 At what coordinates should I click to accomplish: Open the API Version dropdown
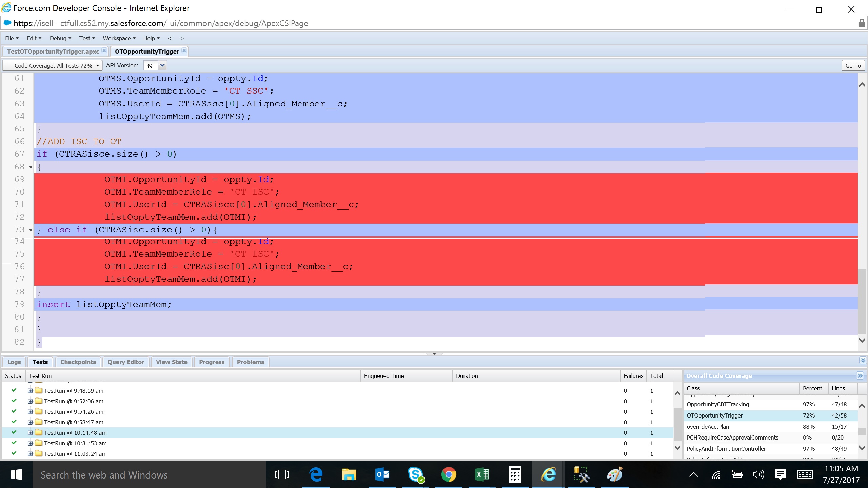[162, 65]
